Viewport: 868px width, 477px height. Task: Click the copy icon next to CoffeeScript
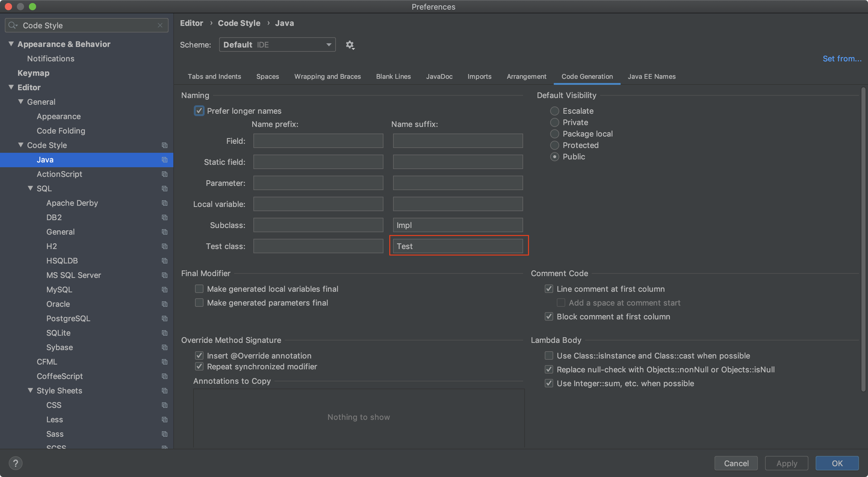pyautogui.click(x=164, y=376)
